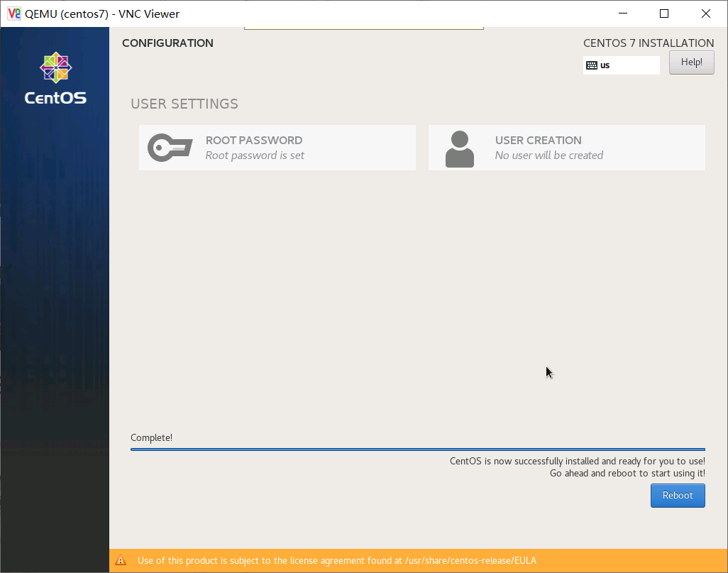This screenshot has height=573, width=728.
Task: Click the CENTOS 7 INSTALLATION title
Action: (649, 43)
